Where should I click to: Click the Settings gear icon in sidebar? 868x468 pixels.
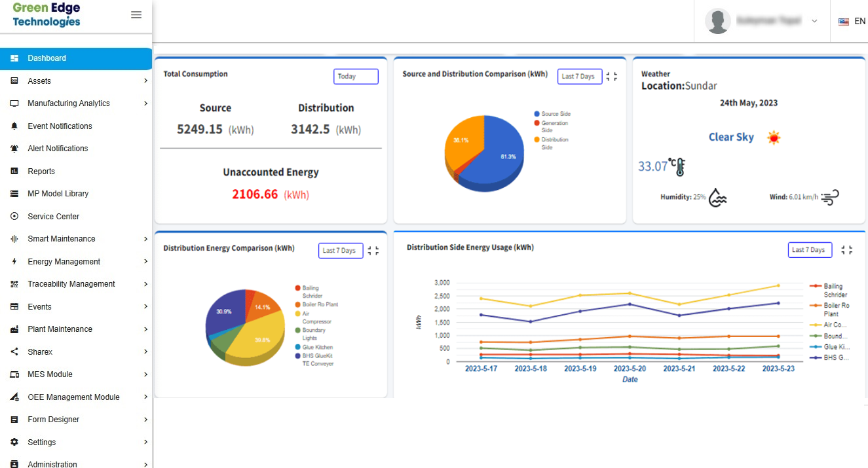[x=14, y=442]
